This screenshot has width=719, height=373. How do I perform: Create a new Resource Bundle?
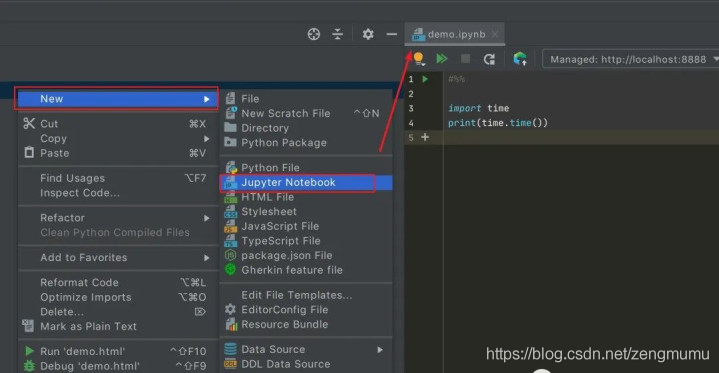pyautogui.click(x=306, y=324)
